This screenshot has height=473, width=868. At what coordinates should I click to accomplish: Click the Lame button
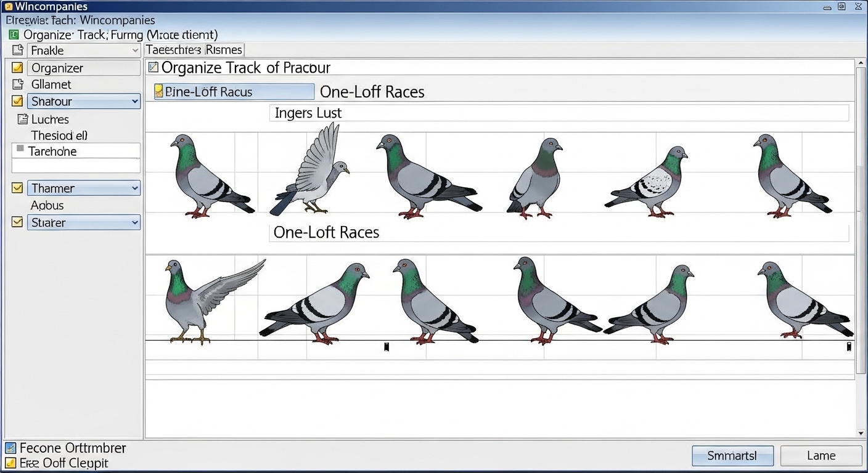tap(821, 456)
